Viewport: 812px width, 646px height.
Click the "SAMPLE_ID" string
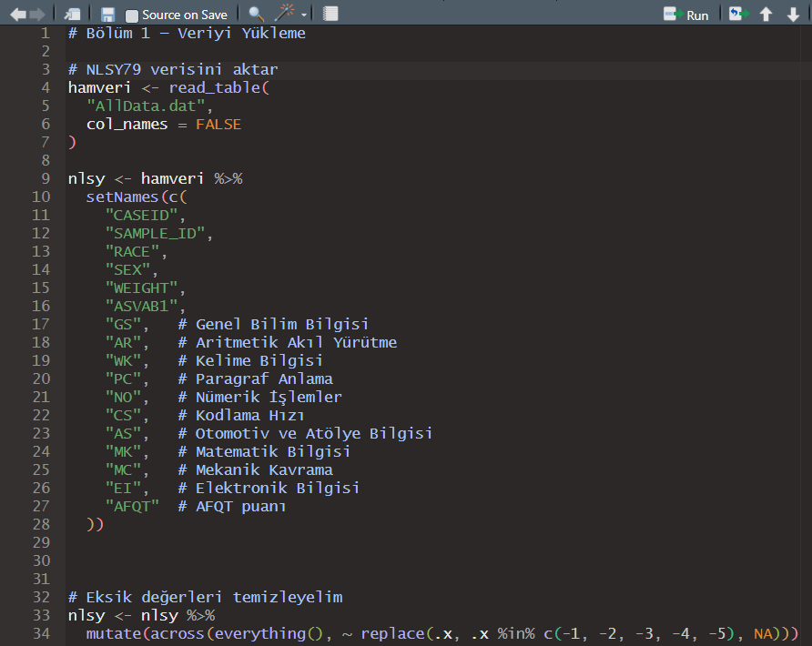(x=155, y=234)
